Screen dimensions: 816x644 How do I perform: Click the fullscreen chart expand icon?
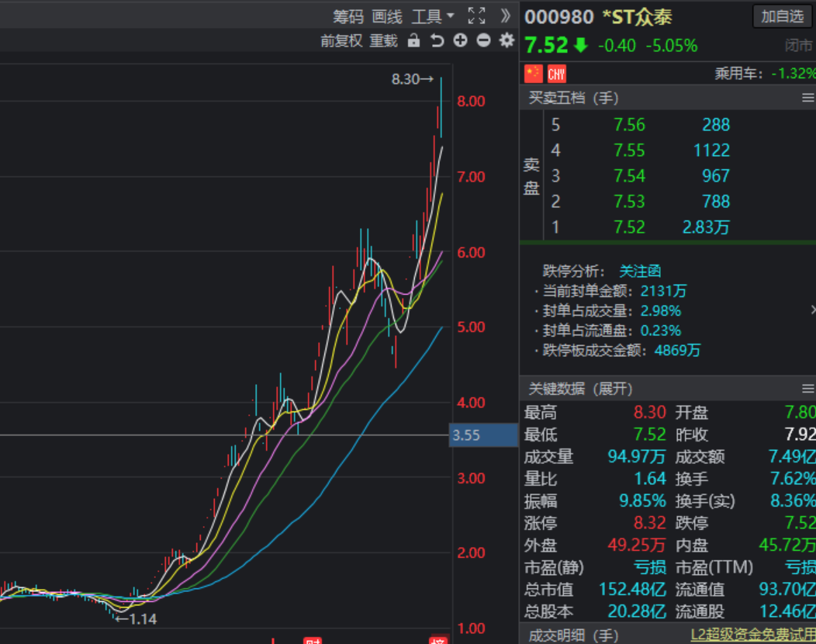point(476,14)
